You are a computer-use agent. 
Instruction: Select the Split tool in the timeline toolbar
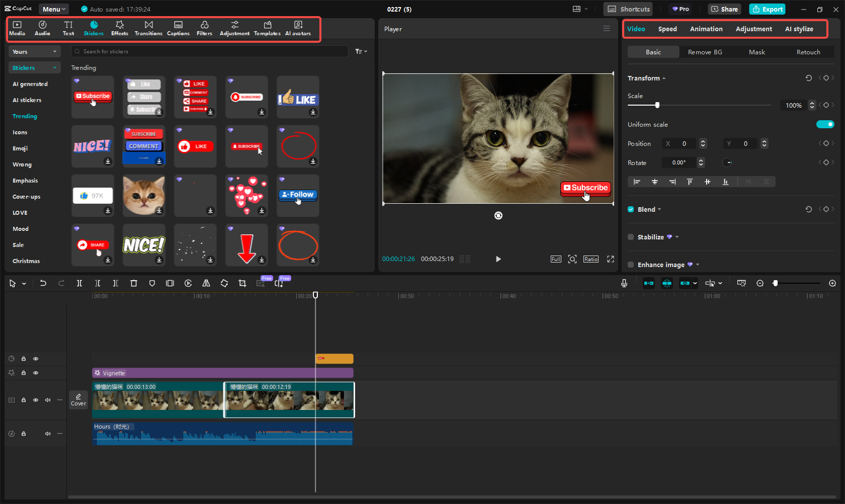79,283
